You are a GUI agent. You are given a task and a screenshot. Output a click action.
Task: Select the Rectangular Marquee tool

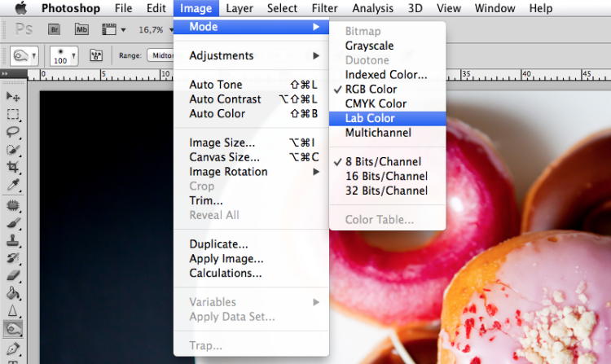13,114
